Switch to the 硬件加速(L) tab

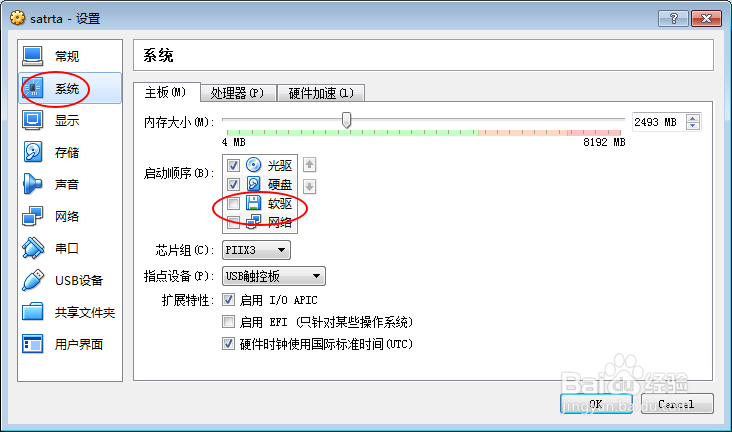coord(321,93)
